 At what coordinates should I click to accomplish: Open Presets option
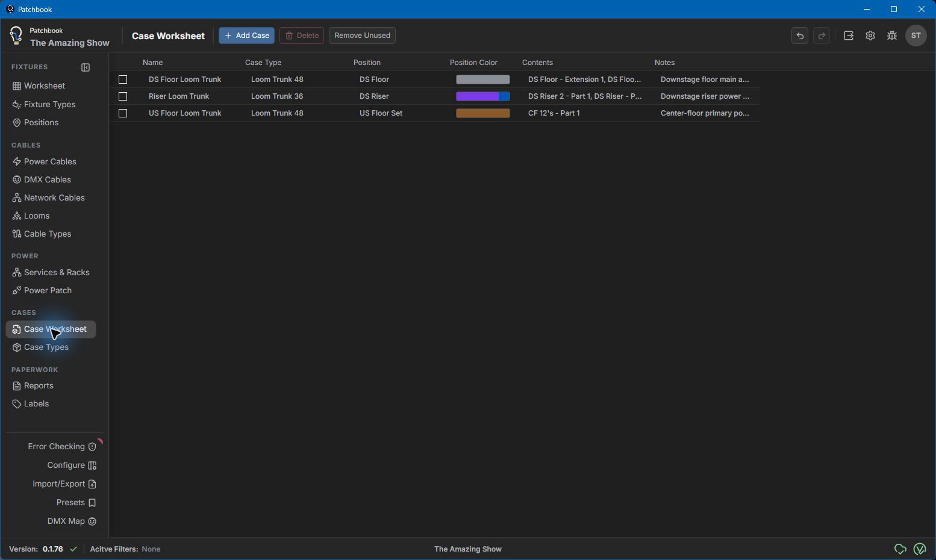[x=76, y=502]
